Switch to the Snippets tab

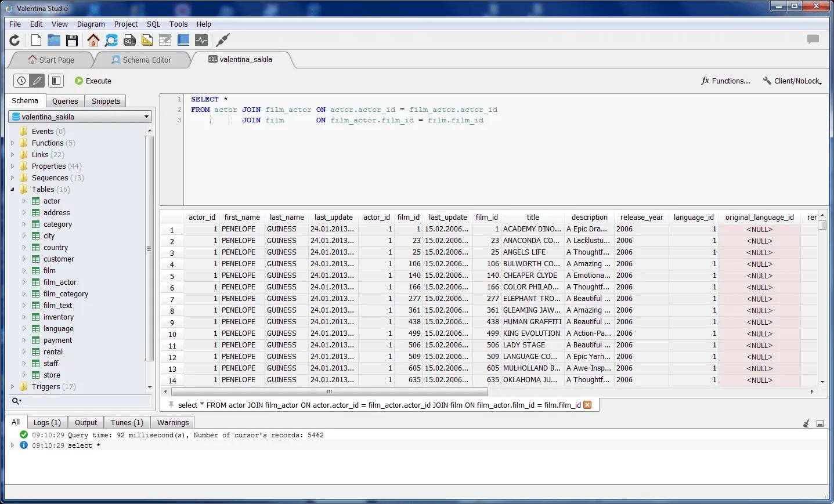[x=106, y=101]
